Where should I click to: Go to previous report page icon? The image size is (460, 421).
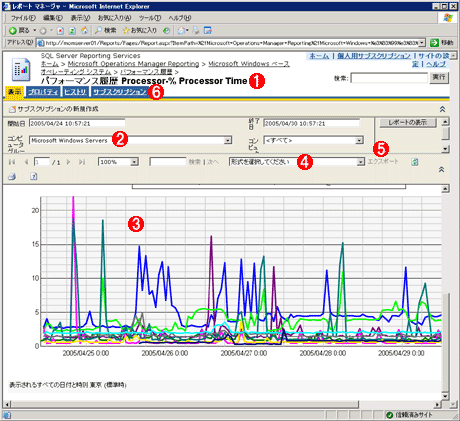(x=26, y=162)
